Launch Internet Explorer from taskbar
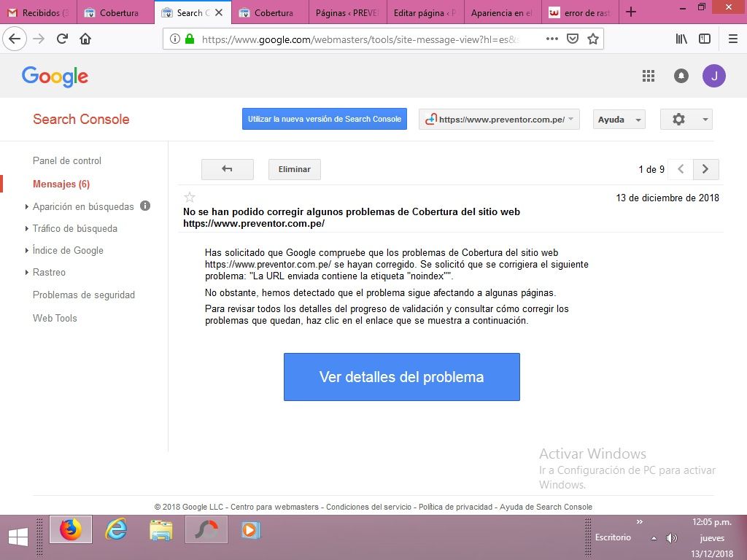 [116, 529]
